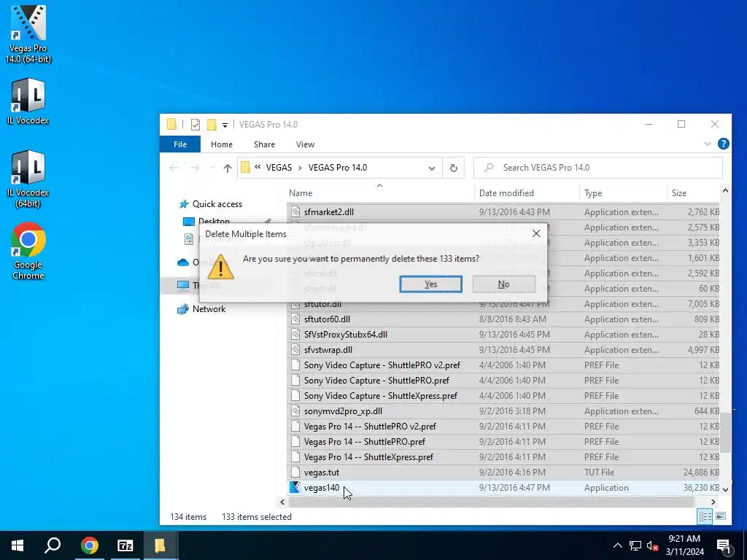Open IL Vocodex desktop shortcut
Viewport: 747px width, 560px height.
(x=28, y=101)
